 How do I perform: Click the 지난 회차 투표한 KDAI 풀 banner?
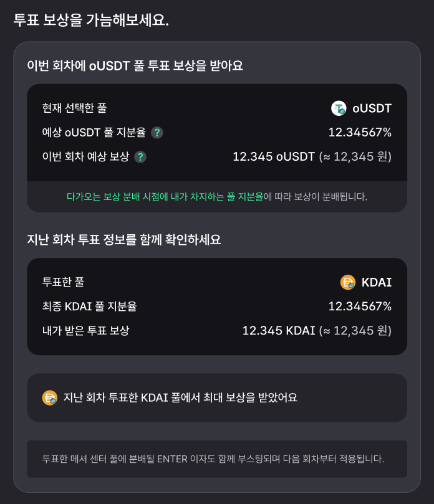[217, 397]
